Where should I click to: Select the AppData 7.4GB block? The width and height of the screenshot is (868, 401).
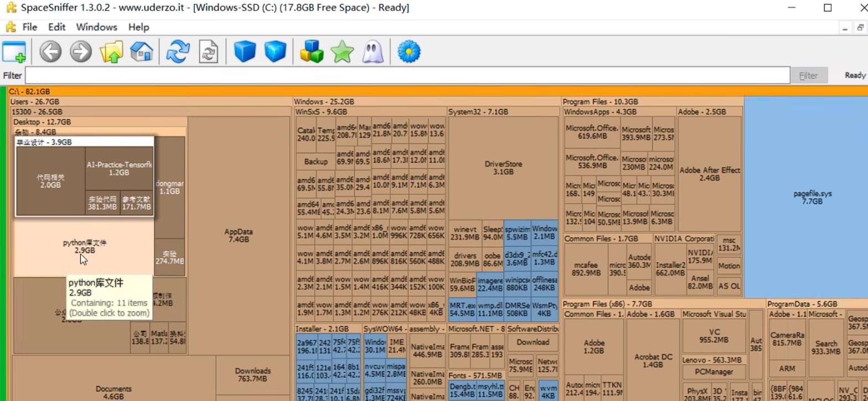(238, 236)
